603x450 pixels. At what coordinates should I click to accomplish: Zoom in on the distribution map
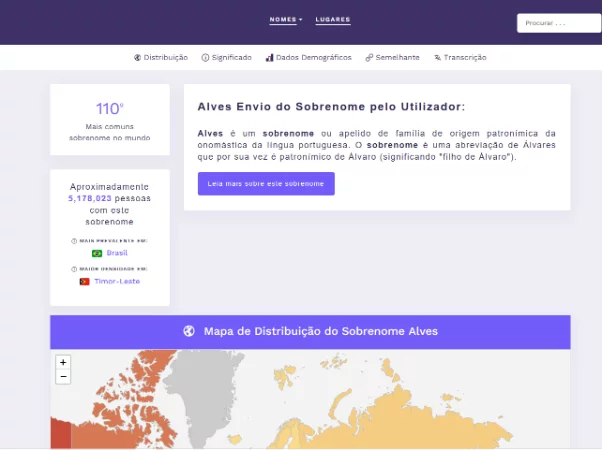click(63, 362)
